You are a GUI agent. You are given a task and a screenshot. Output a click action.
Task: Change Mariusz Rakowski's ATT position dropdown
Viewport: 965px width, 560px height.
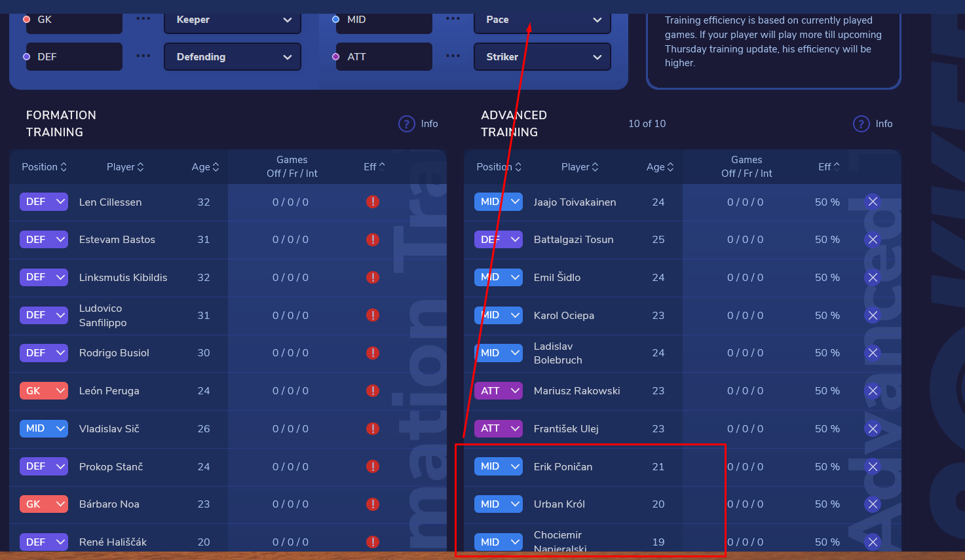pyautogui.click(x=499, y=391)
